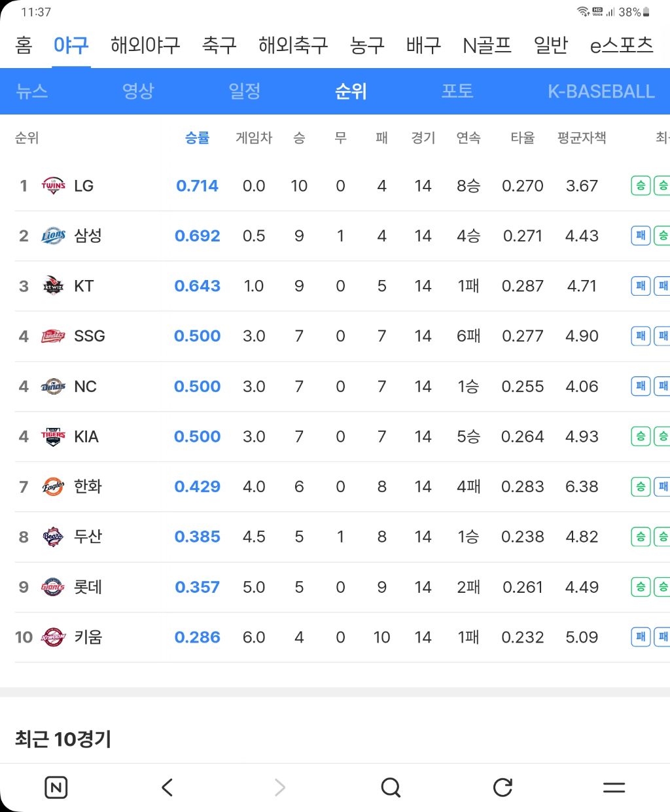The image size is (670, 812).
Task: Select the 순위 sub-tab
Action: point(351,91)
